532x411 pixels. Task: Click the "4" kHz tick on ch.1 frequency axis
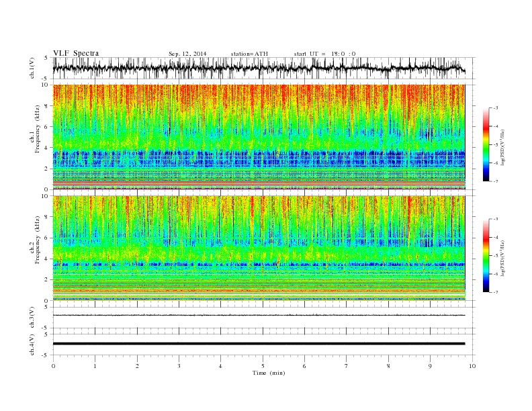(x=47, y=148)
